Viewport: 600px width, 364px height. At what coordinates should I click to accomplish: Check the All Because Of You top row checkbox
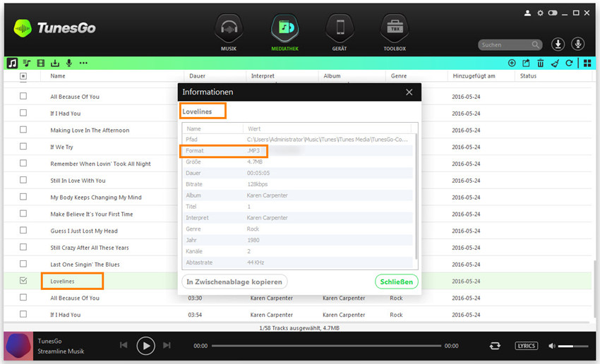tap(23, 96)
